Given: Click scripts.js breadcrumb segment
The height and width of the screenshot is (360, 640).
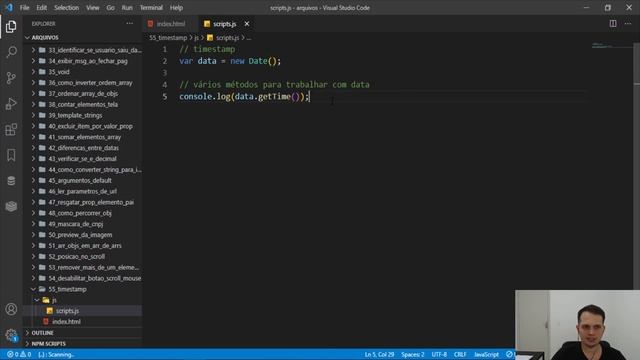Looking at the screenshot, I should pyautogui.click(x=227, y=38).
